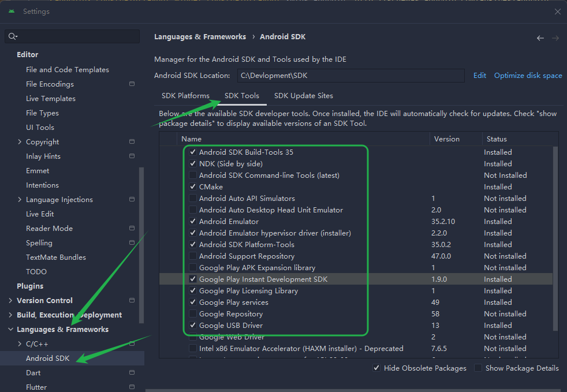This screenshot has height=392, width=567.
Task: Click the project-level icon beside Inlay Hints
Action: coord(132,156)
